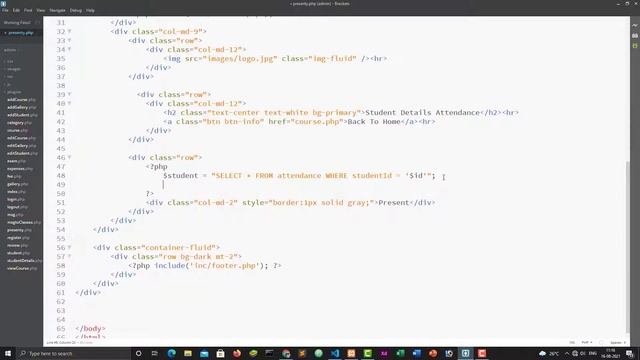640x360 pixels.
Task: Toggle the INS insert mode indicator
Action: 572,342
